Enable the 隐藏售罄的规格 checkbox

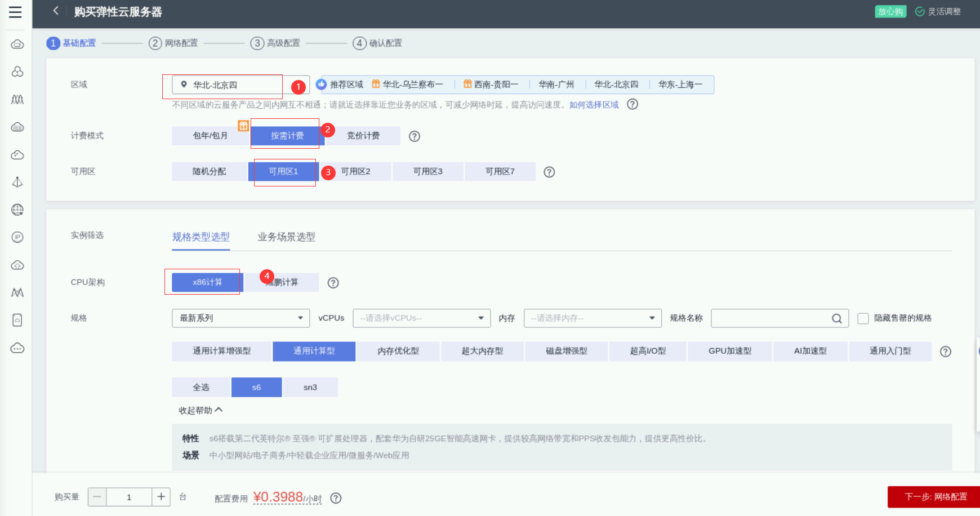click(863, 318)
